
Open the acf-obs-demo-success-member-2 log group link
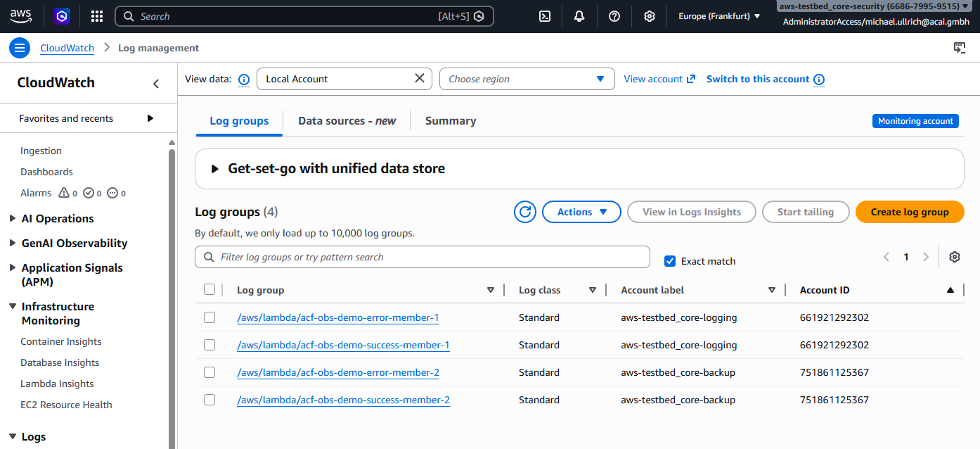(343, 400)
